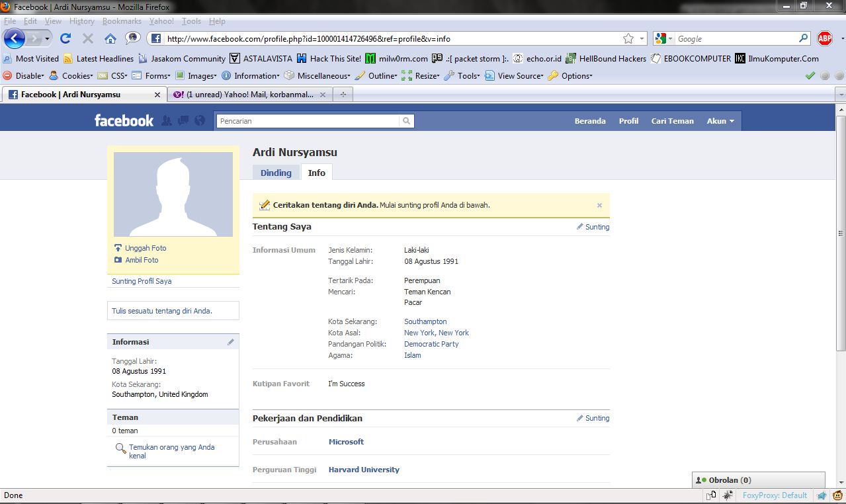Open the History menu
Viewport: 846px width, 504px height.
[x=82, y=21]
